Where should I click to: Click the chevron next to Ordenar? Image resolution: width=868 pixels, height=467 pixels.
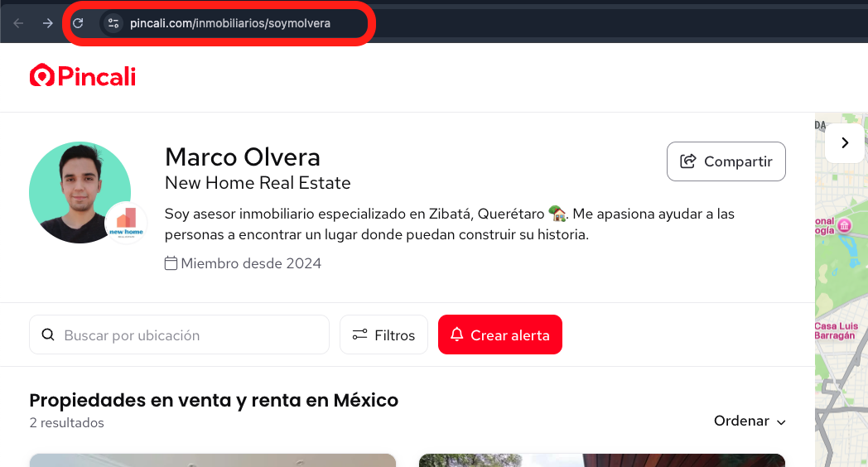point(781,422)
